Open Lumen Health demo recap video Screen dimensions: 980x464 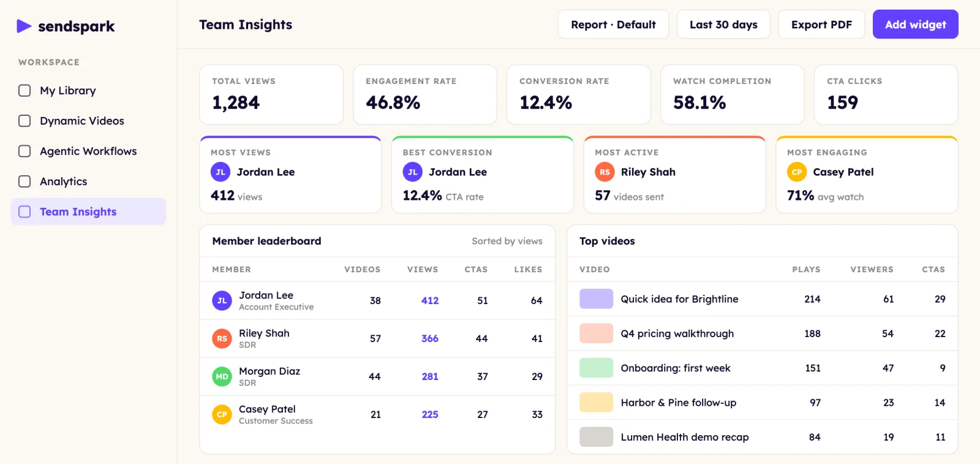[684, 437]
